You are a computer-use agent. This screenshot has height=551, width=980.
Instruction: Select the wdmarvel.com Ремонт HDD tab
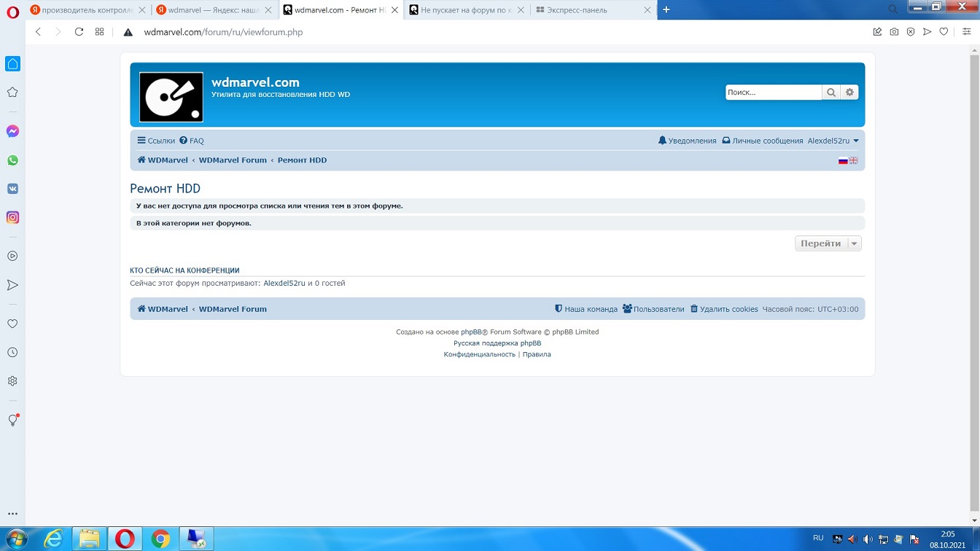[341, 10]
